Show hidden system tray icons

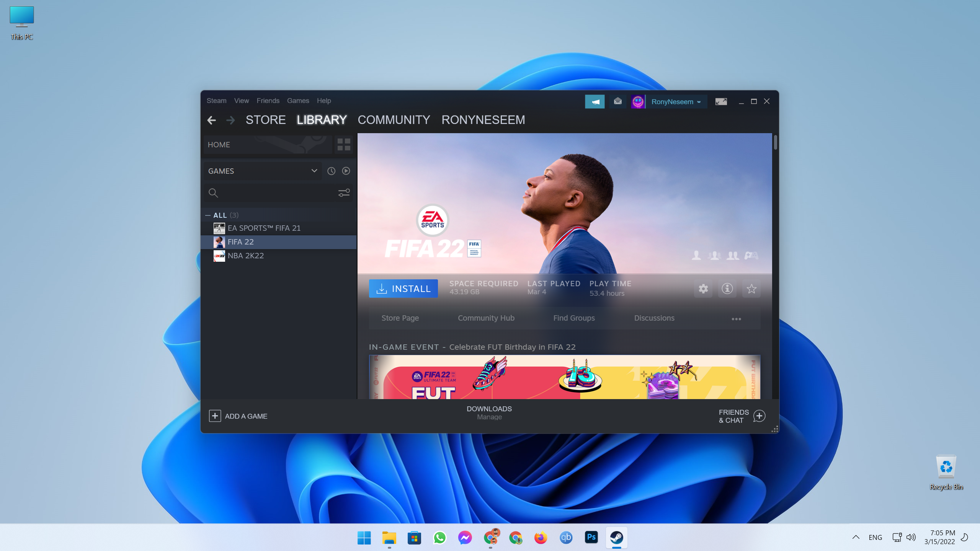click(x=856, y=537)
